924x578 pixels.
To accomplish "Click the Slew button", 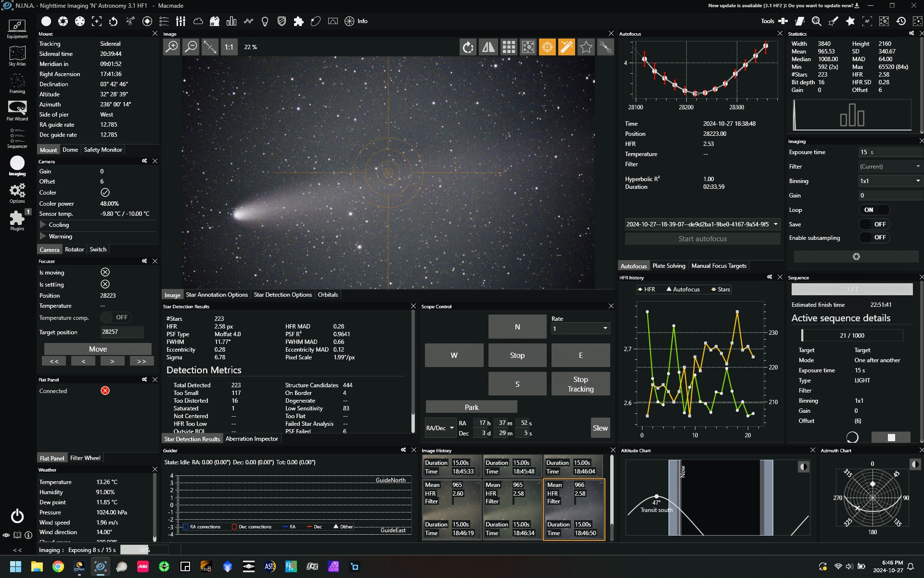I will click(x=600, y=428).
